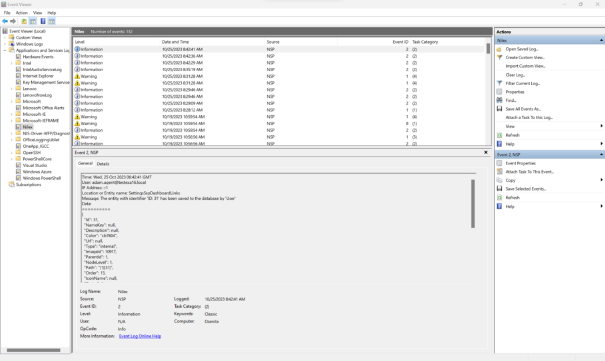Expand the Copy submenu arrow

[x=601, y=180]
